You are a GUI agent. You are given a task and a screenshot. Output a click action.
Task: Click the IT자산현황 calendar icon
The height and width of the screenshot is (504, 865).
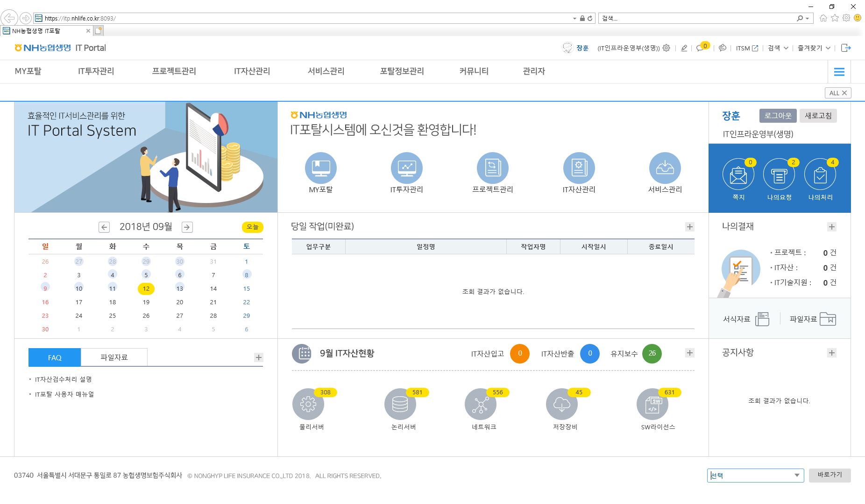click(x=302, y=353)
